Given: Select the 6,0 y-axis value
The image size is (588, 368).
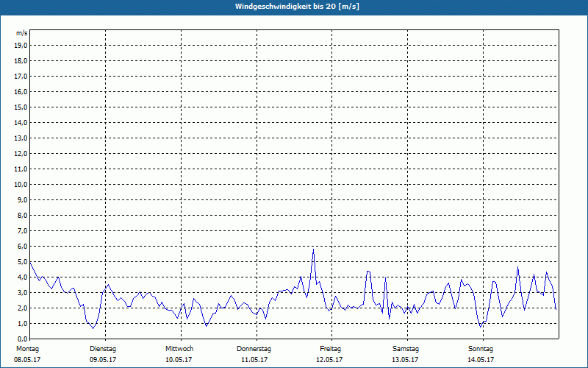Looking at the screenshot, I should point(22,246).
